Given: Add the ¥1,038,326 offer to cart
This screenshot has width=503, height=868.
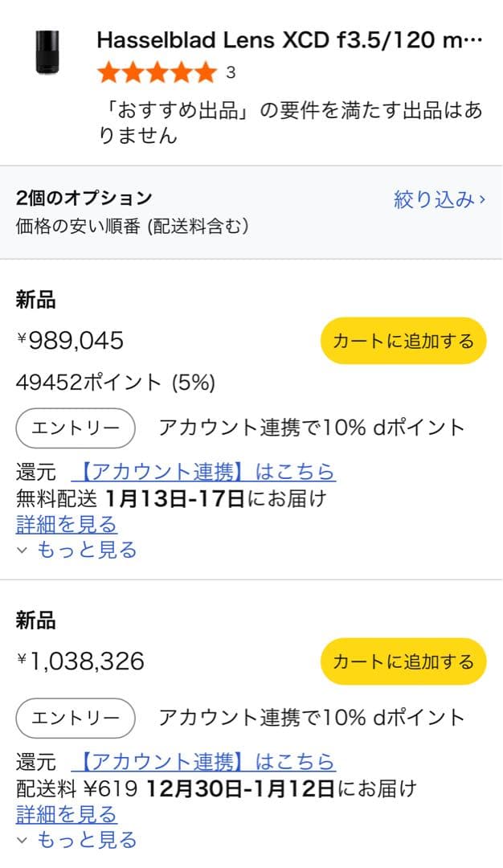Looking at the screenshot, I should [403, 661].
